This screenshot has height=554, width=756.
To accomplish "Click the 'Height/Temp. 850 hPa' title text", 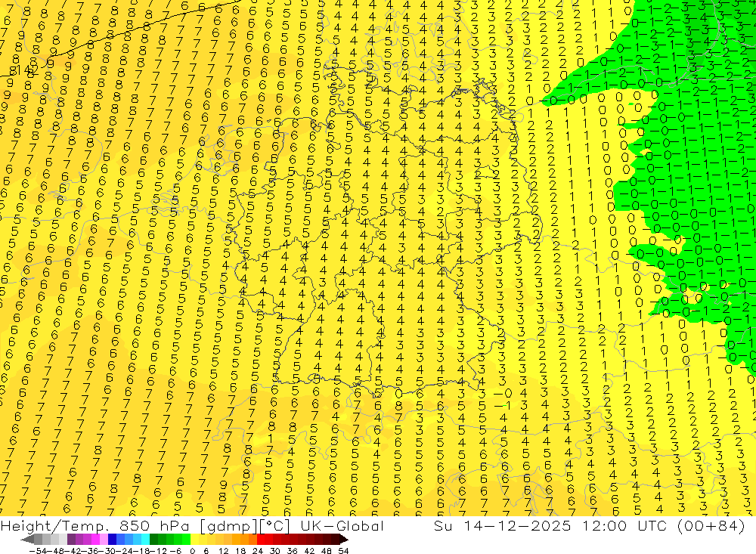I will point(93,525).
